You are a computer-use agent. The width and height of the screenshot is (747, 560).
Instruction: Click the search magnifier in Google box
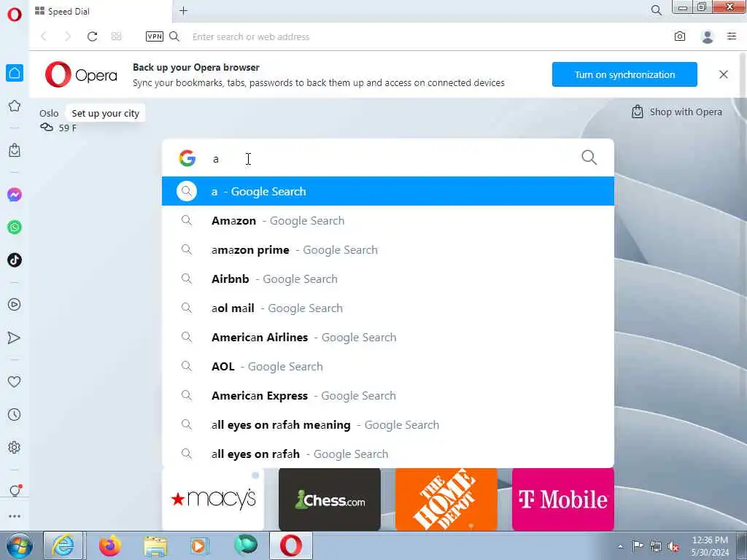click(x=589, y=157)
